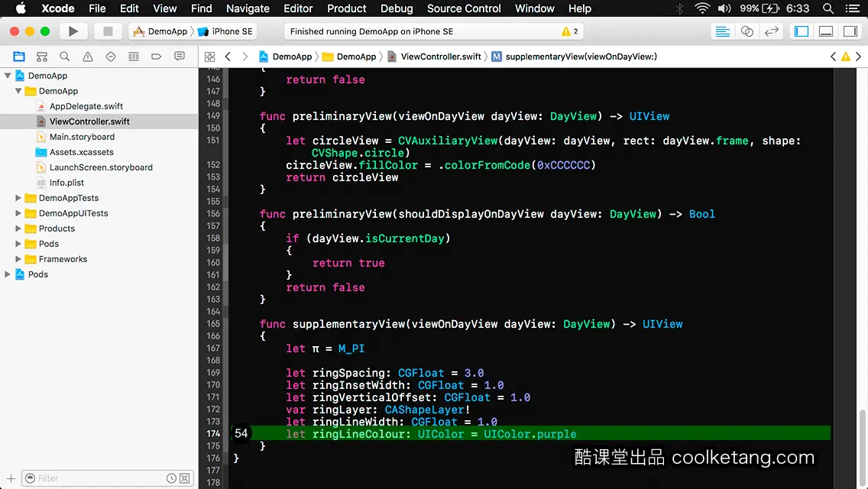This screenshot has width=868, height=489.
Task: Collapse the DemoApp group folder
Action: 18,91
